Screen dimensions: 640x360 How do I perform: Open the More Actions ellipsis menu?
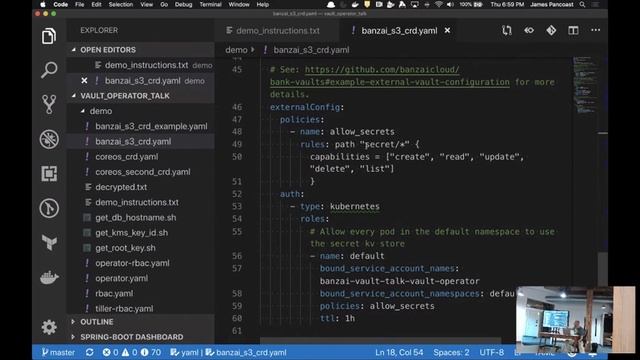pyautogui.click(x=596, y=30)
